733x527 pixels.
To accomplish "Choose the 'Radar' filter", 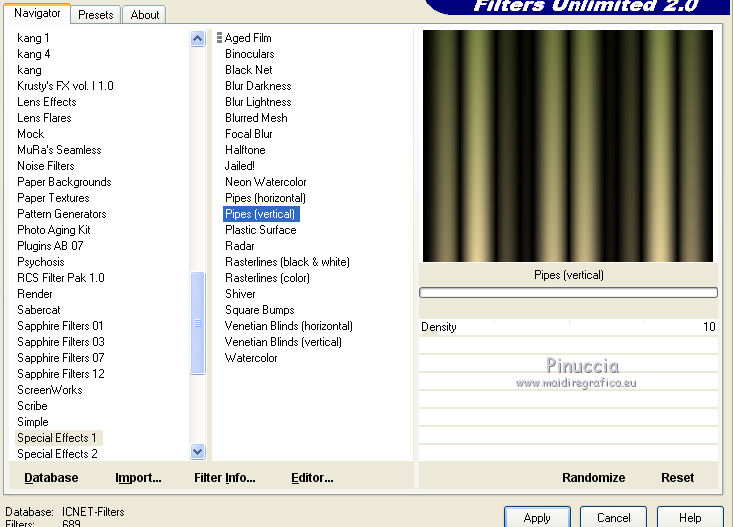I will 240,245.
